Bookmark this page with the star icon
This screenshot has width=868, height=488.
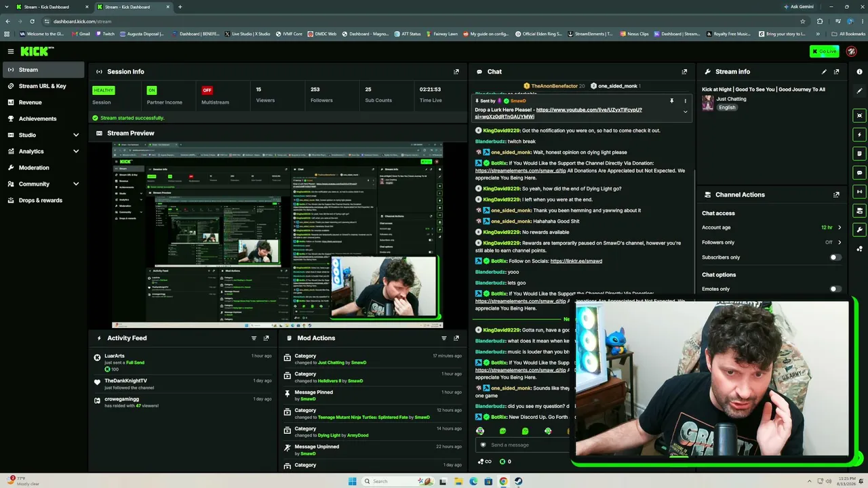pyautogui.click(x=803, y=21)
